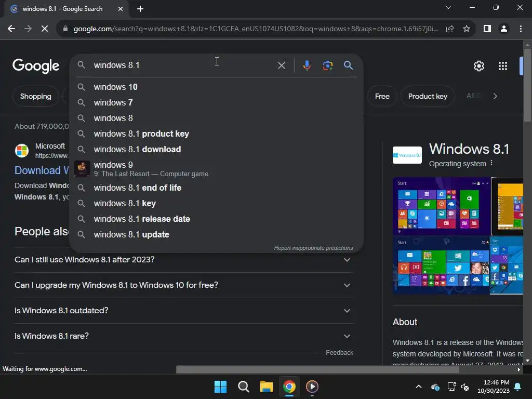The height and width of the screenshot is (399, 532).
Task: Expand Can I still use Windows 8.1 after 2023
Action: point(183,260)
